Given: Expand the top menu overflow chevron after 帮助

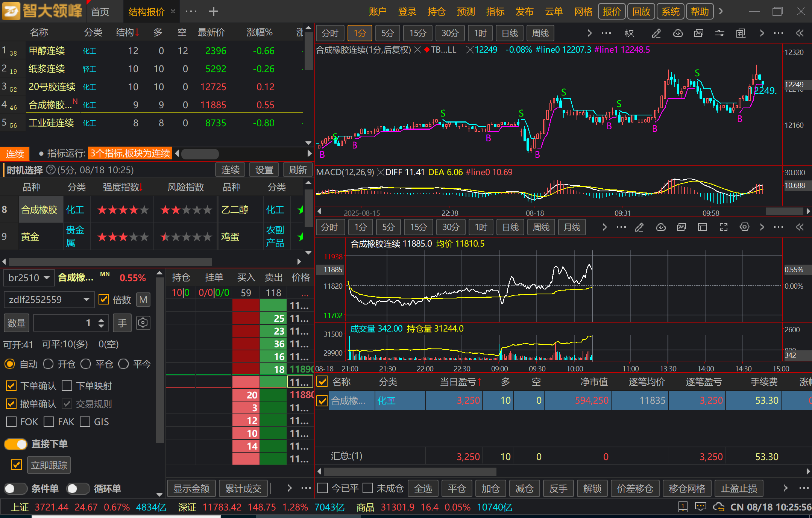Looking at the screenshot, I should (x=721, y=11).
